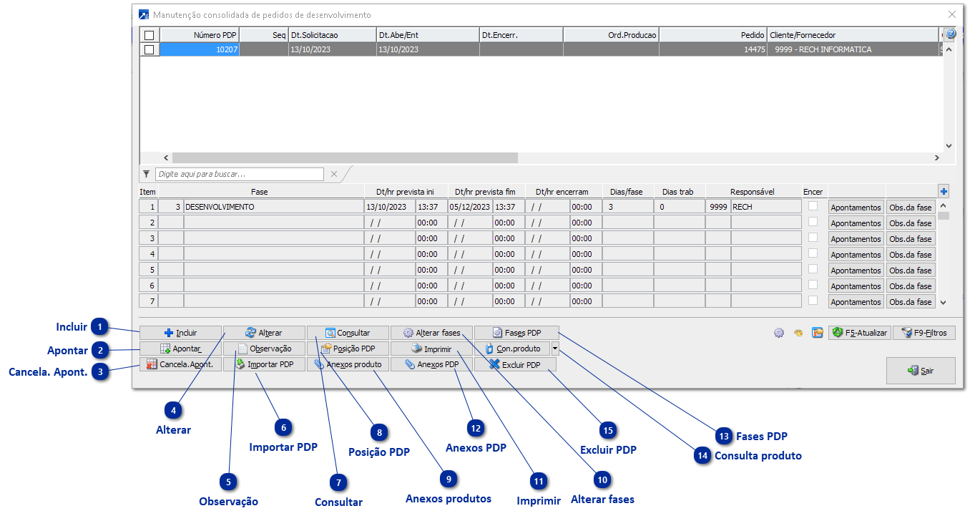
Task: Click the search field 'Digite aqui para buscar'
Action: tap(239, 174)
